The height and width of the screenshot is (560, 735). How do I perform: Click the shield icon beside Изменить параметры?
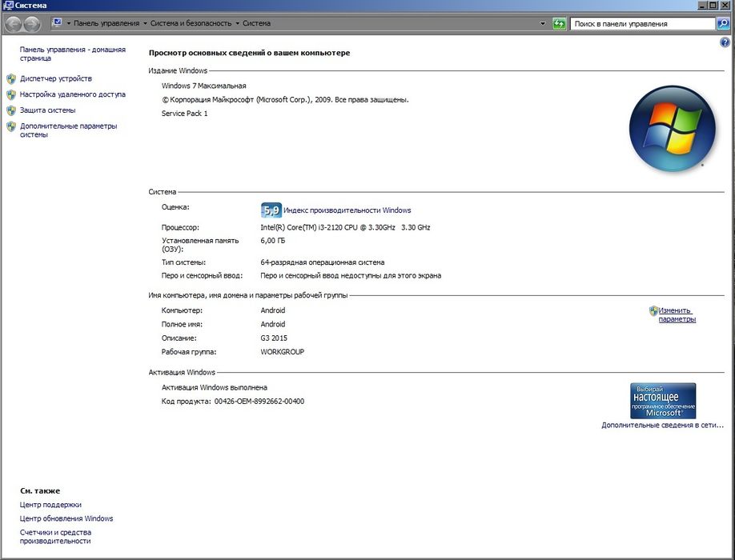[x=653, y=310]
